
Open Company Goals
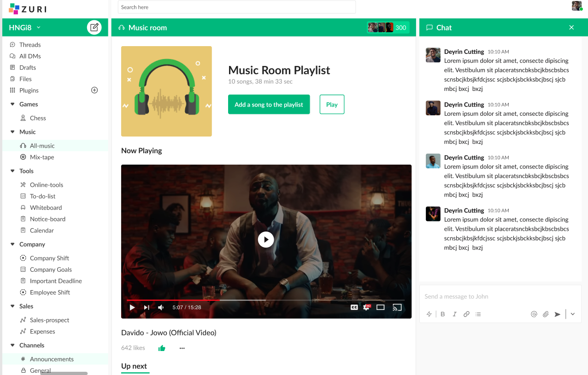(51, 269)
